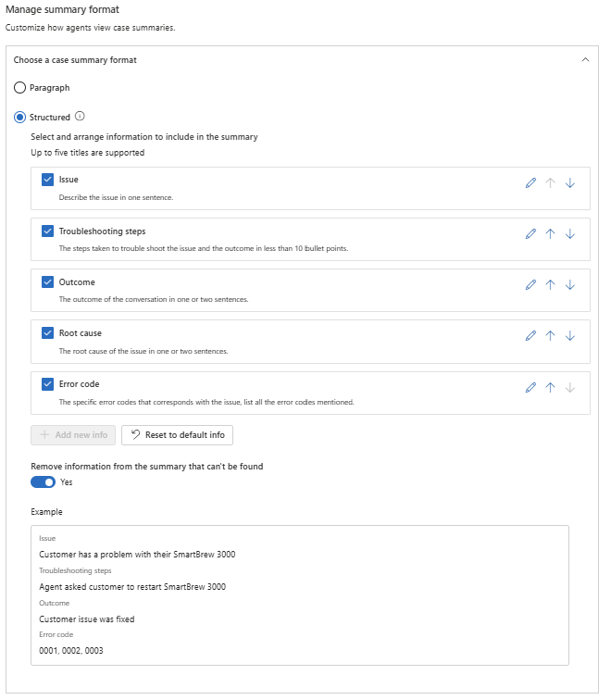Click Reset to default info button

pyautogui.click(x=177, y=435)
